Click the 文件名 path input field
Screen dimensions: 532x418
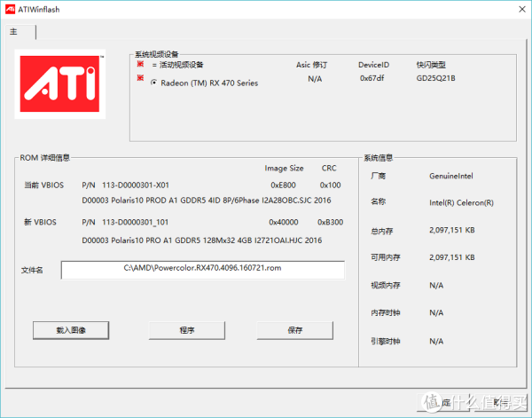point(203,270)
